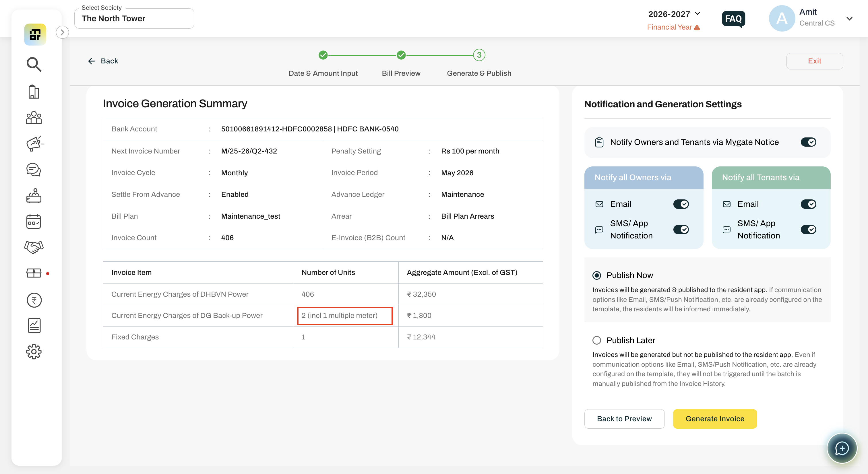Click in the Select Society field

tap(134, 19)
